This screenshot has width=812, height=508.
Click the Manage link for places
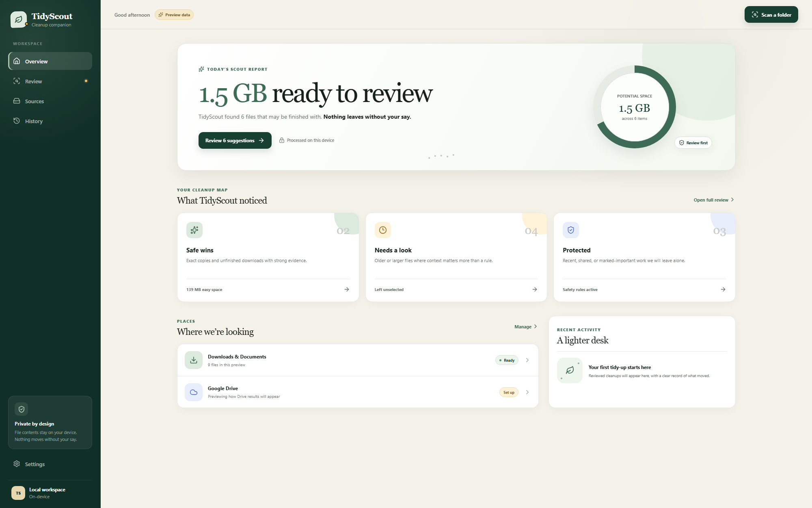click(x=526, y=327)
